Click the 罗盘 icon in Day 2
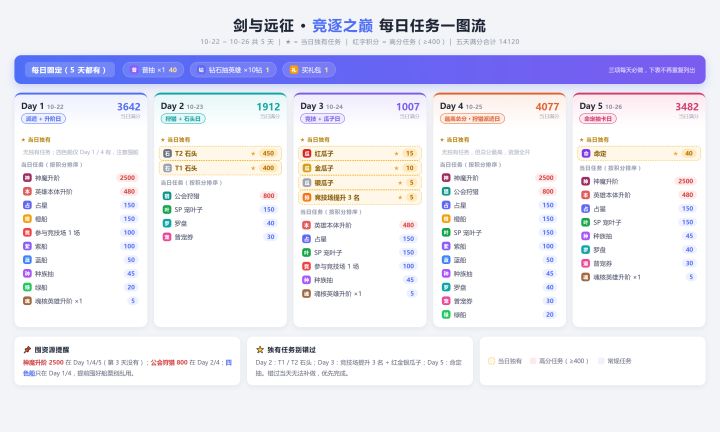 [167, 224]
